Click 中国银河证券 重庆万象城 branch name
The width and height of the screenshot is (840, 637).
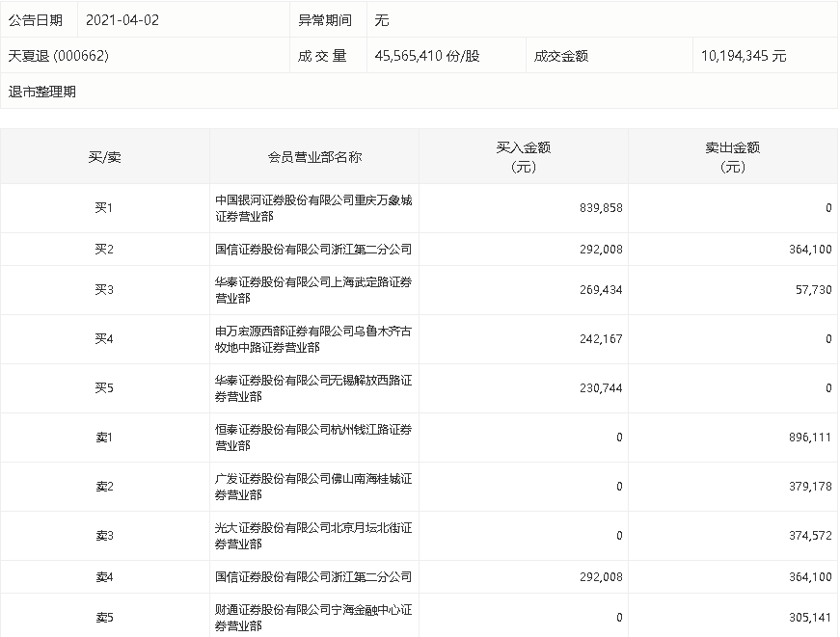pos(313,208)
